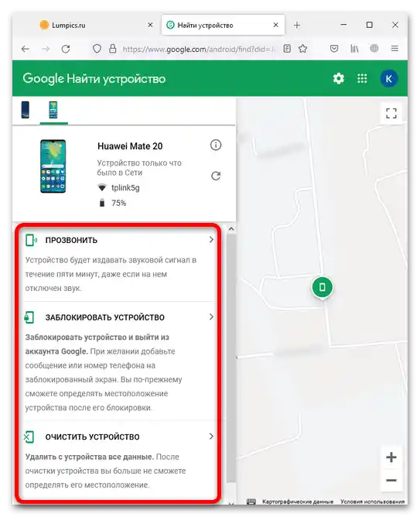The width and height of the screenshot is (420, 517).
Task: Click the browser back arrow
Action: pos(26,49)
